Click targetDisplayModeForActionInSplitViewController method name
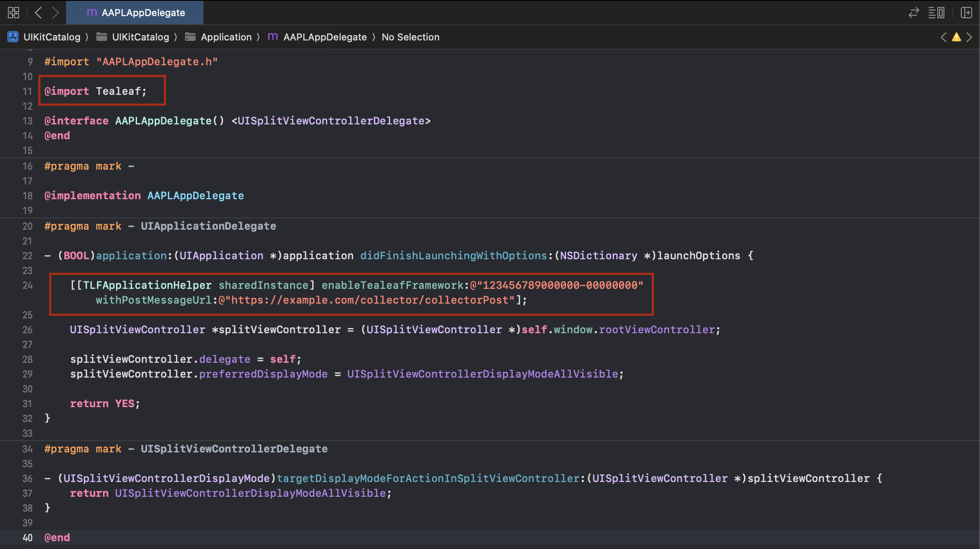980x549 pixels. [428, 479]
